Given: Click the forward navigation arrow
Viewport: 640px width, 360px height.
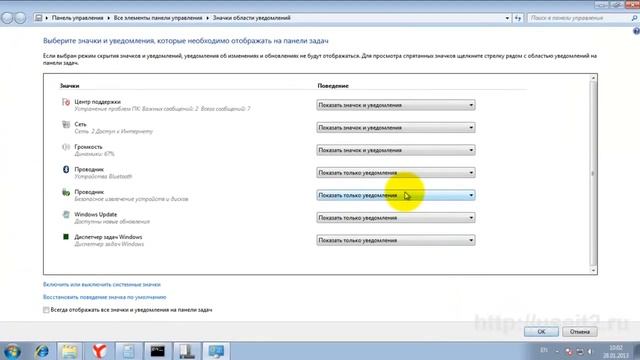Looking at the screenshot, I should pos(20,18).
